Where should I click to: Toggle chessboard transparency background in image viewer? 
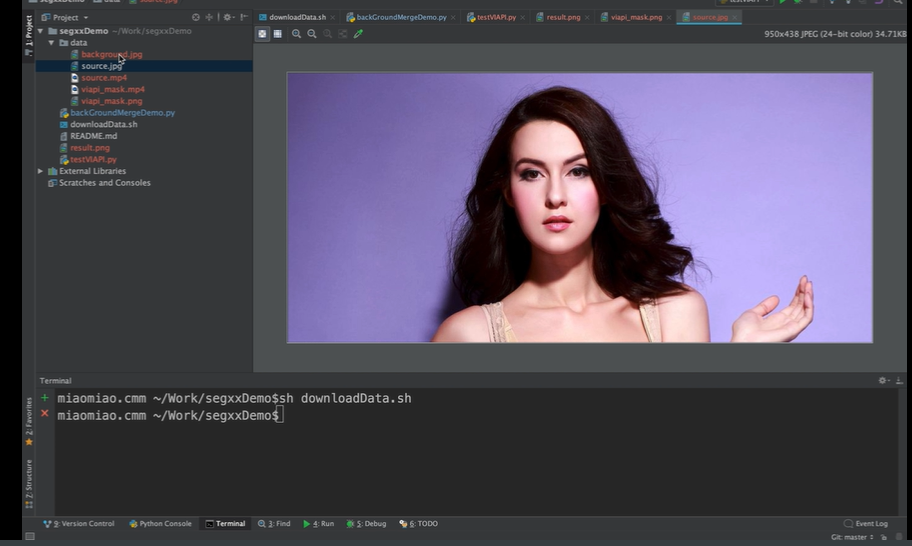262,34
